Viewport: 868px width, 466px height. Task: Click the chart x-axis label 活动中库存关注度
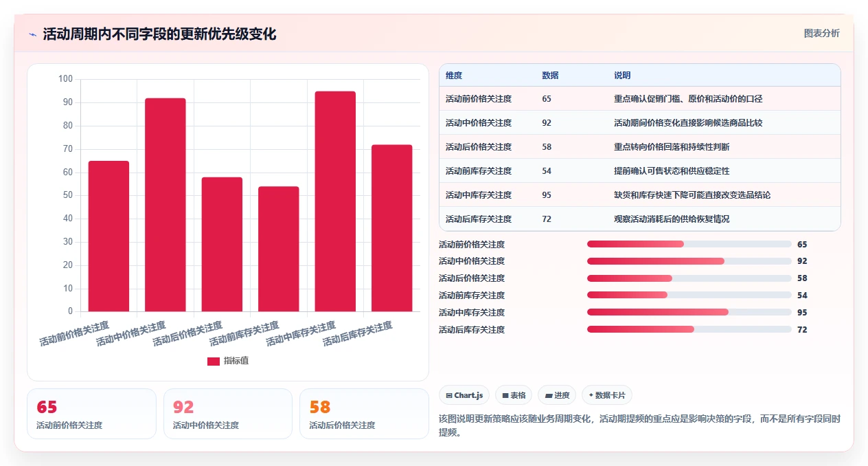301,334
